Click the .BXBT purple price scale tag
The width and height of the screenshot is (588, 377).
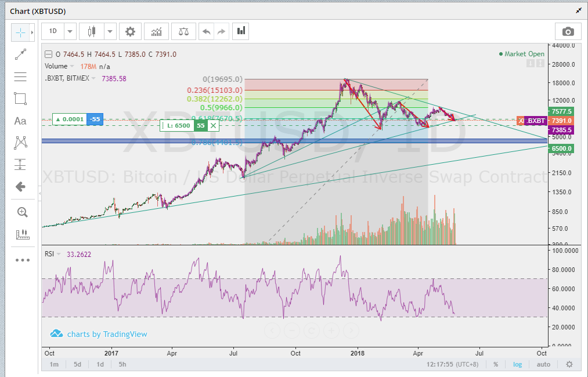point(536,121)
